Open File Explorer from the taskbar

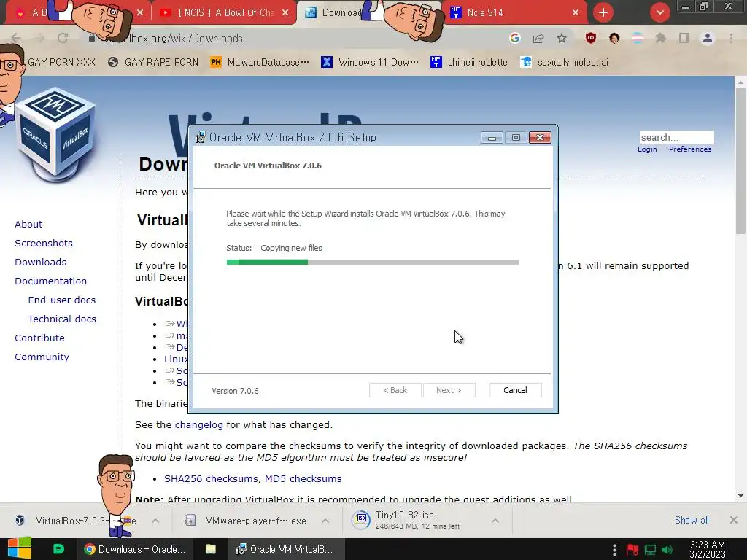click(211, 549)
